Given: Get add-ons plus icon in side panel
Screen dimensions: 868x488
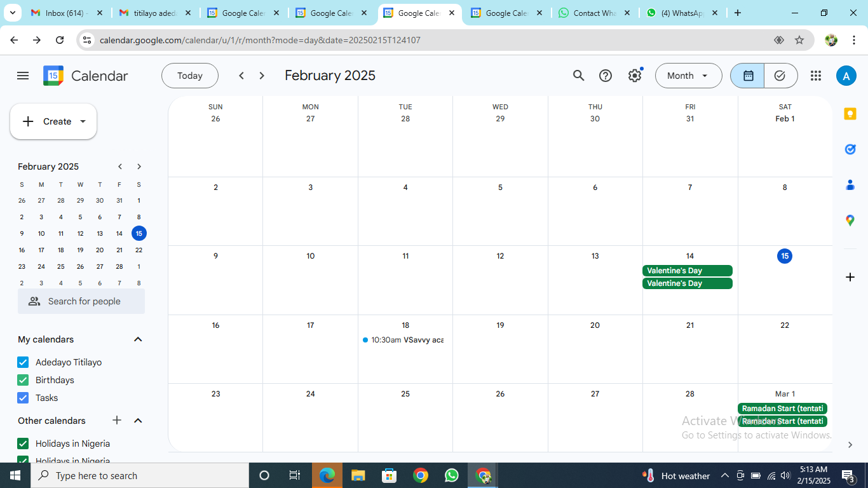Looking at the screenshot, I should pos(850,277).
